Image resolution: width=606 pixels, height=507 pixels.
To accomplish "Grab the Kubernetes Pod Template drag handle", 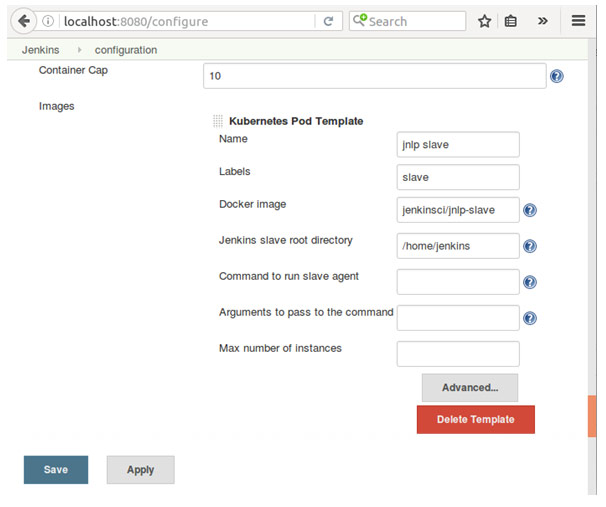I will pyautogui.click(x=218, y=121).
